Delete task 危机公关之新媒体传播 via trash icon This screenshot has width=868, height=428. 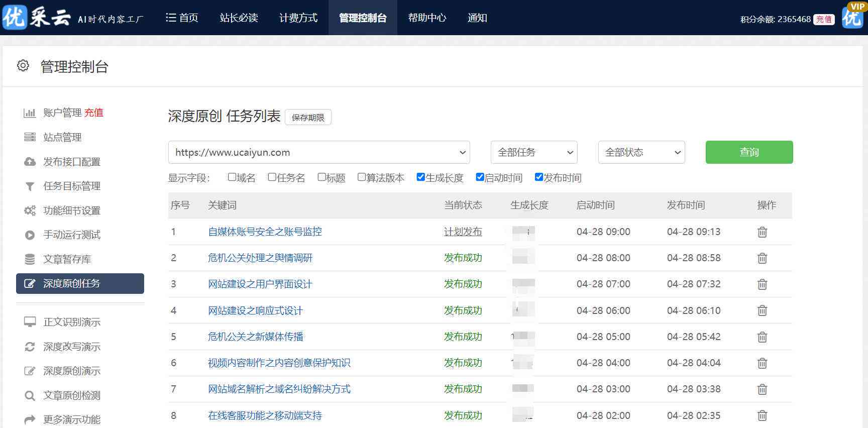click(762, 337)
